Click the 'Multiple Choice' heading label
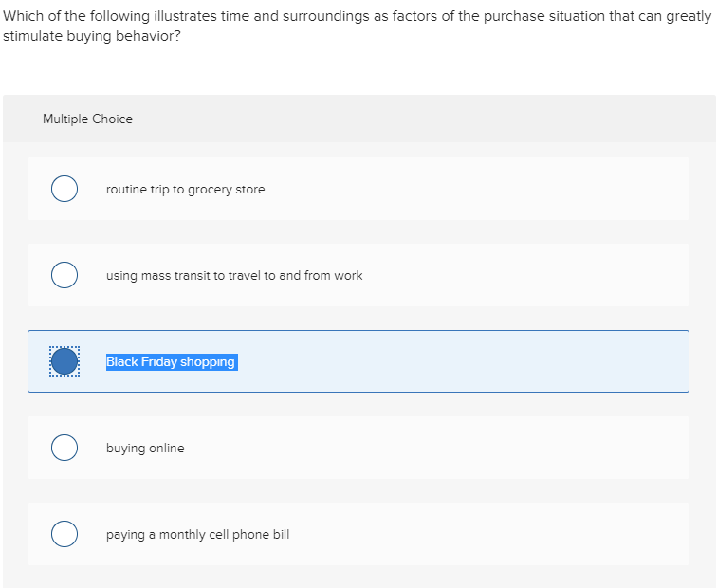This screenshot has width=717, height=588. pyautogui.click(x=87, y=119)
